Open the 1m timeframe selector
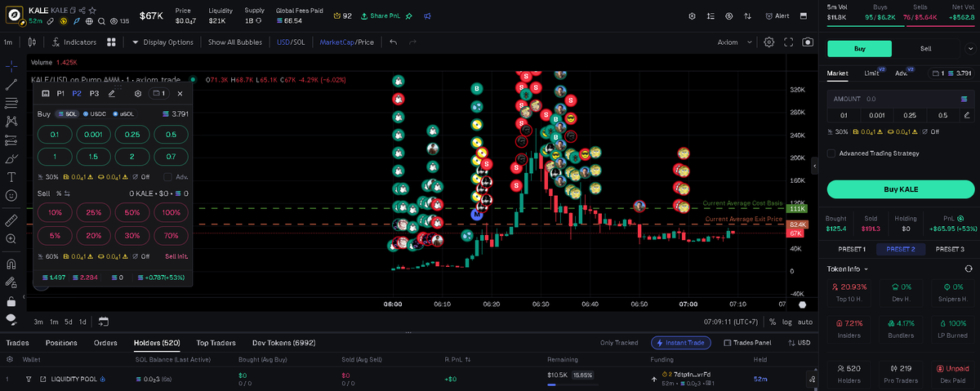The image size is (980, 391). 7,42
